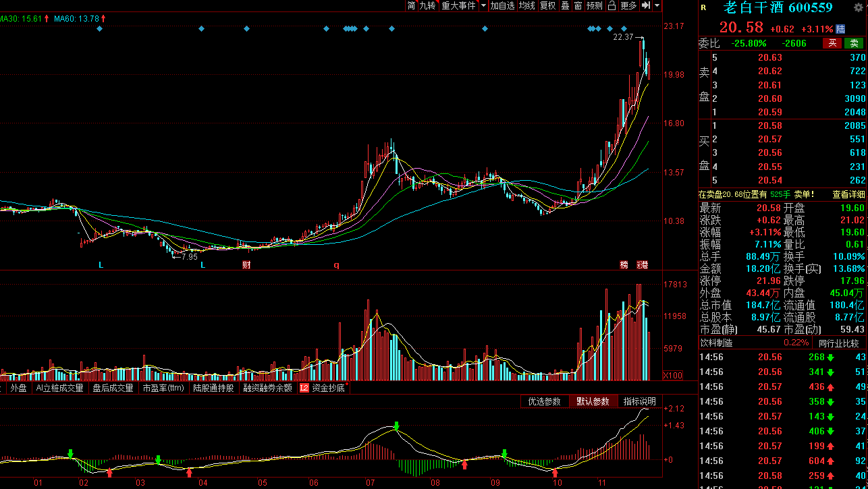Click the L2 icon on the 资金抄底 tab

(304, 388)
